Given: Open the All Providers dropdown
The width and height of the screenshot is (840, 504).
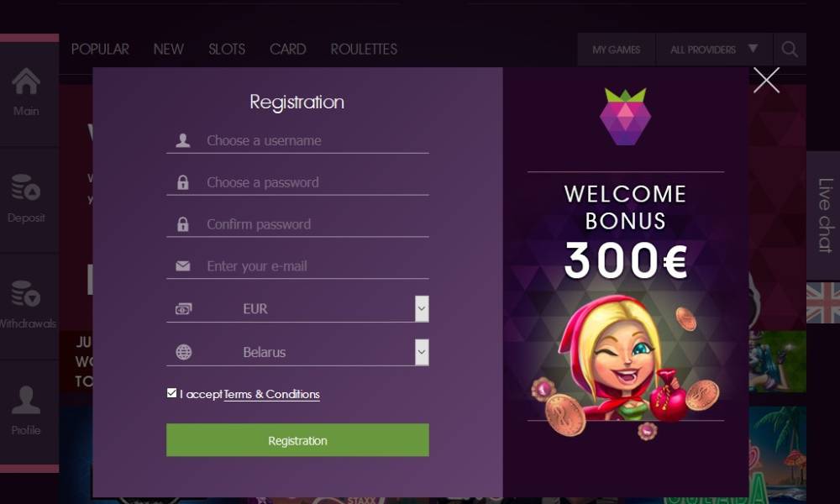Looking at the screenshot, I should pos(714,50).
